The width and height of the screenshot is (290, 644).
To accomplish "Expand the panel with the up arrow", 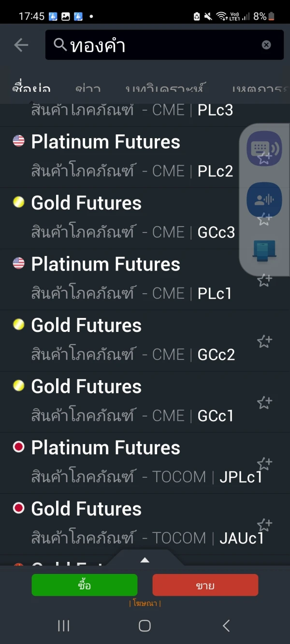I will point(145,560).
